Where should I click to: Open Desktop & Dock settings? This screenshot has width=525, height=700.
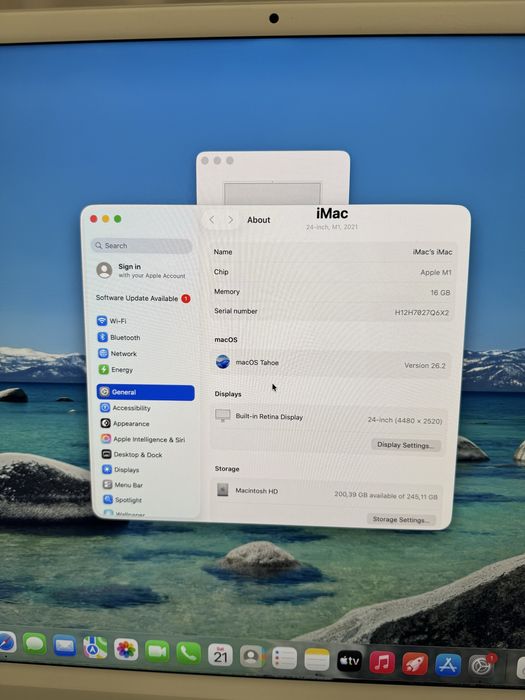132,454
